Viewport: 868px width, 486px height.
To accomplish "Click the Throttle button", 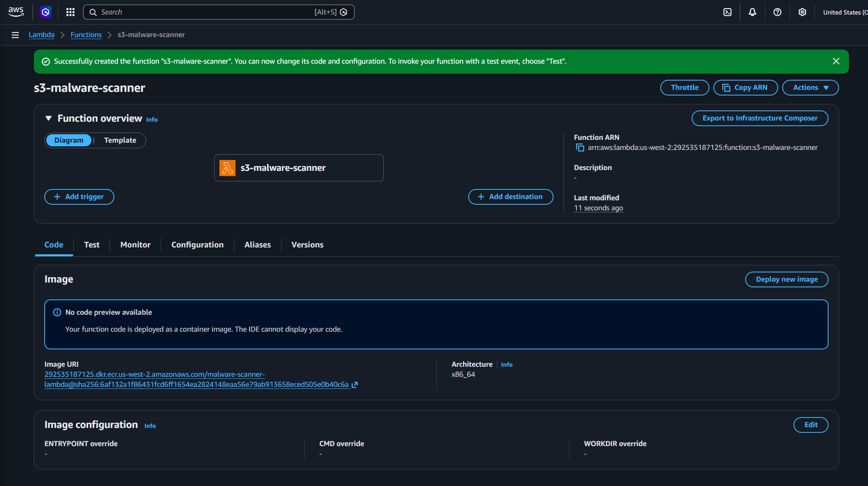I will pyautogui.click(x=684, y=88).
